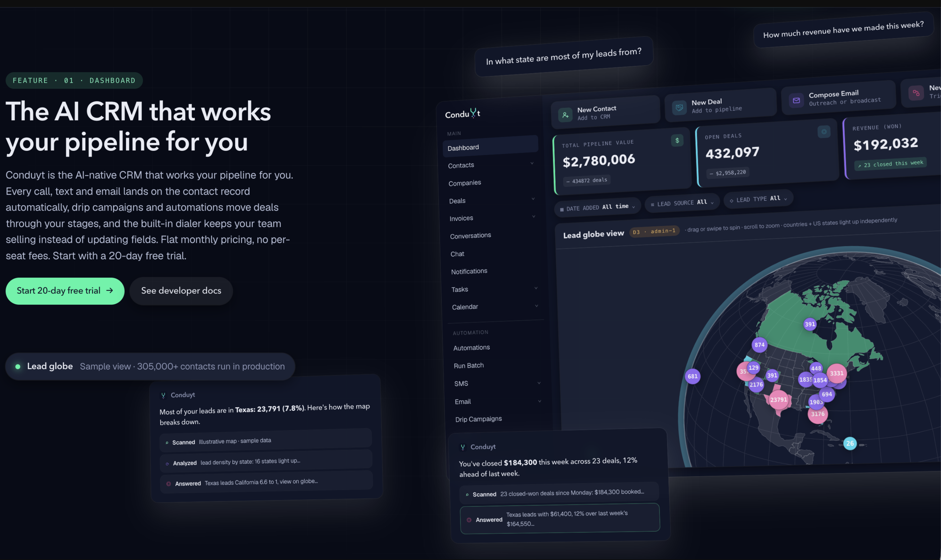Click the D3 admin-1 tag
Viewport: 941px width, 560px height.
pyautogui.click(x=654, y=231)
